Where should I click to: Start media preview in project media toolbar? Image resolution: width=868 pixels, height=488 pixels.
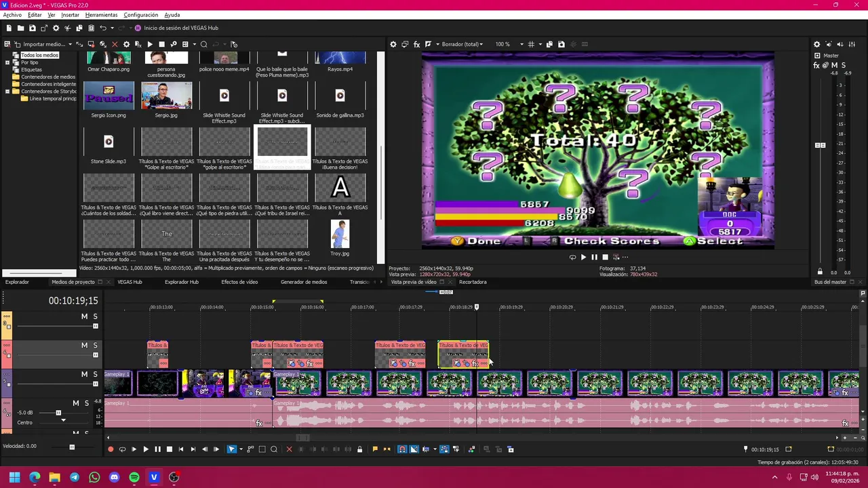pos(150,44)
